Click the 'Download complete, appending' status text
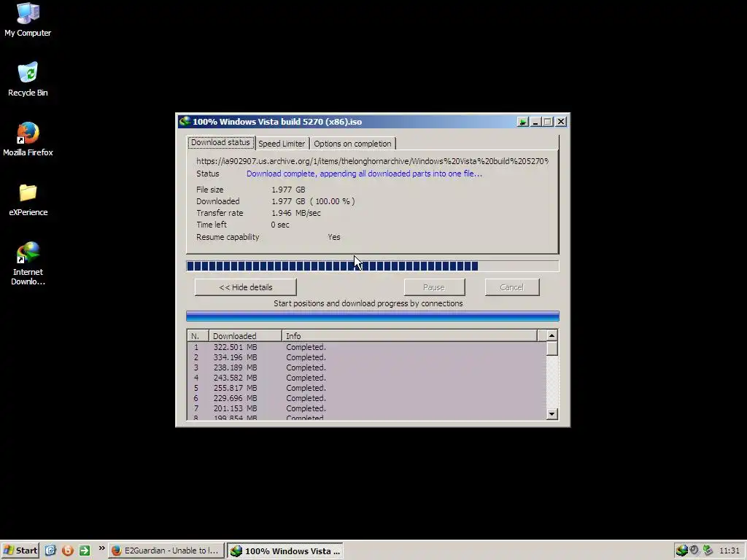Screen dimensions: 747x560 click(x=365, y=174)
